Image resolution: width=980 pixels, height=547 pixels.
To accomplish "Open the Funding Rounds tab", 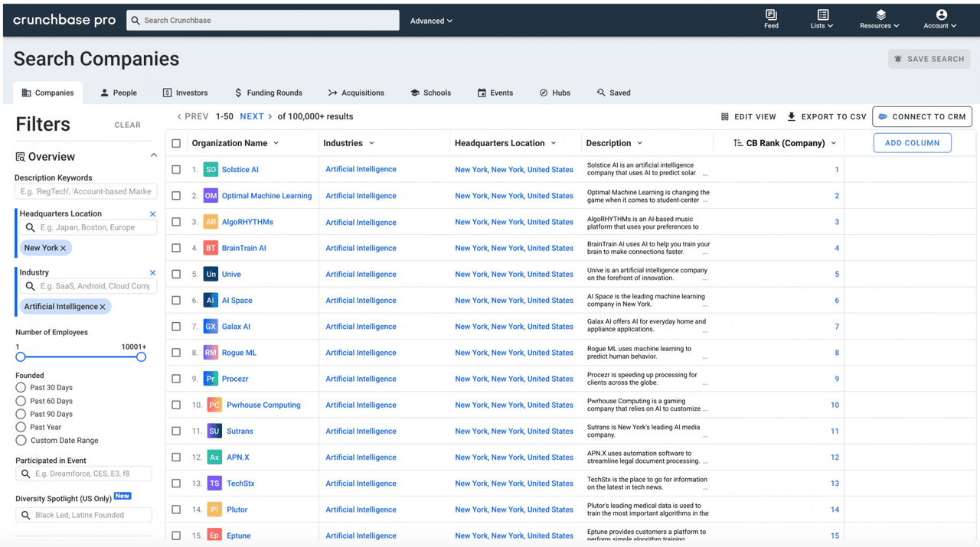I will 269,93.
